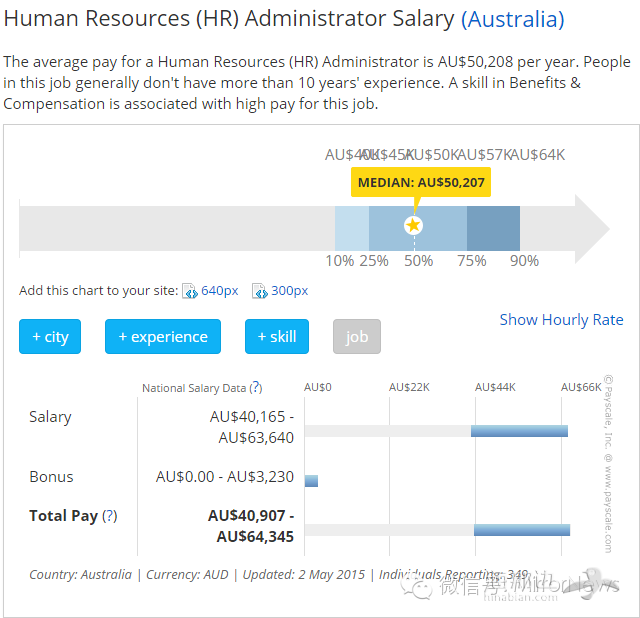Click 'Country: Australia' footer text
The width and height of the screenshot is (640, 618).
pyautogui.click(x=80, y=574)
